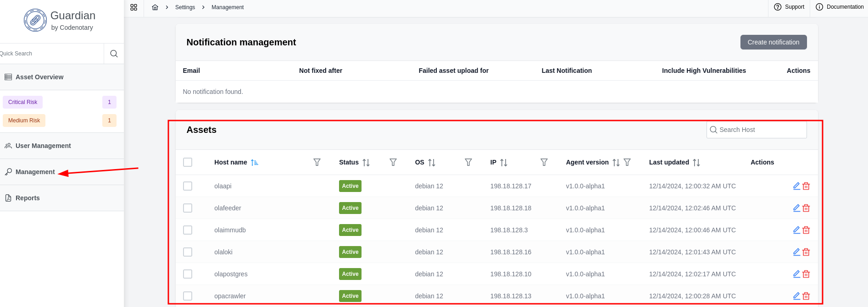868x307 pixels.
Task: Edit the olafeeder asset with pencil icon
Action: (797, 208)
